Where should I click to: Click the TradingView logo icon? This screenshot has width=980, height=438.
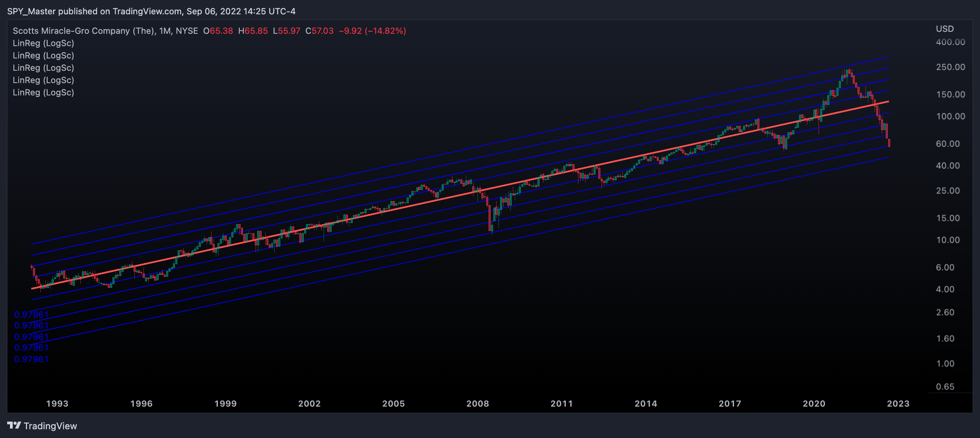click(x=14, y=426)
